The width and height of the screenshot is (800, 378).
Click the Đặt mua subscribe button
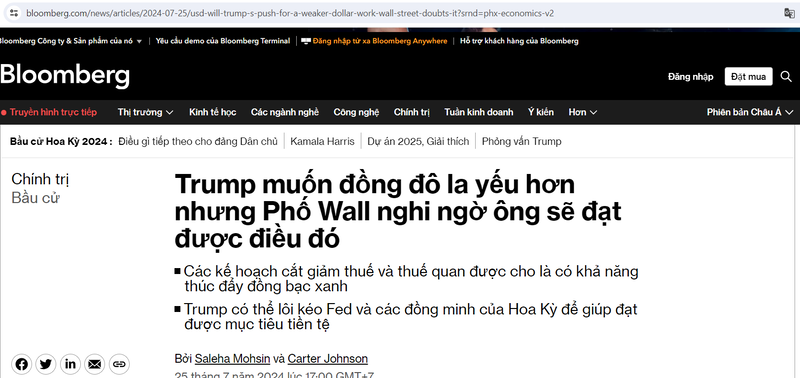[748, 77]
